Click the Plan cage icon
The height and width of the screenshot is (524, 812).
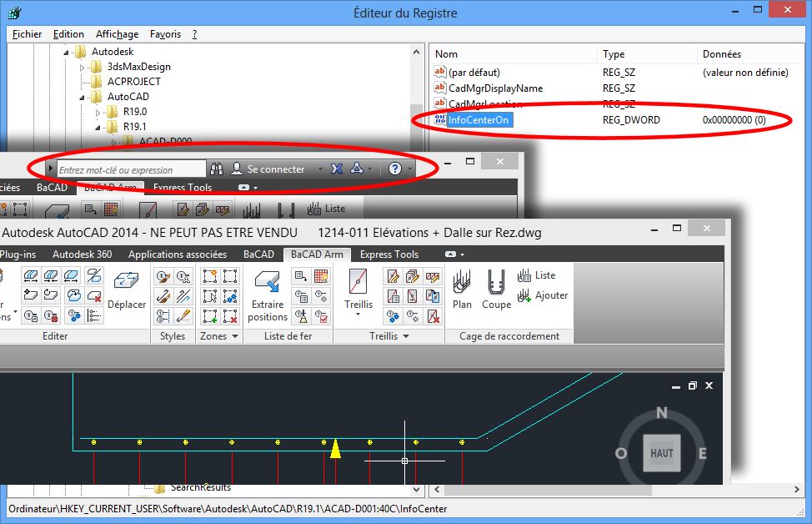(462, 283)
